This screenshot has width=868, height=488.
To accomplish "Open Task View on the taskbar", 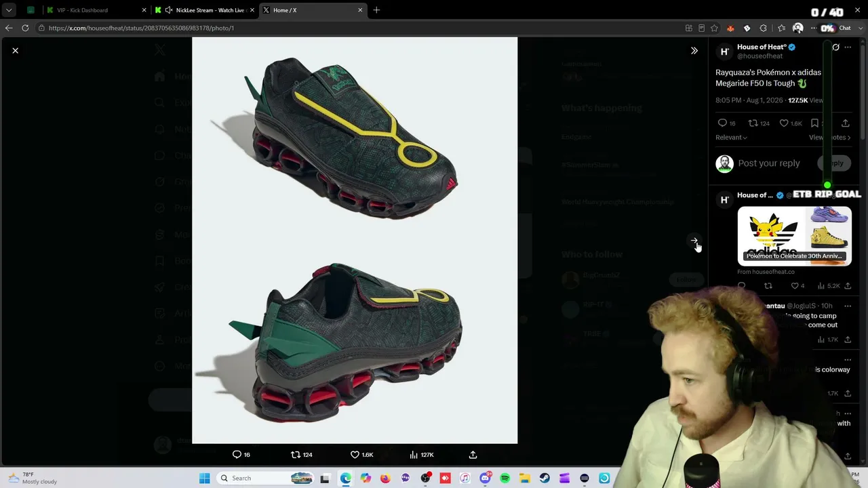I will tap(325, 479).
